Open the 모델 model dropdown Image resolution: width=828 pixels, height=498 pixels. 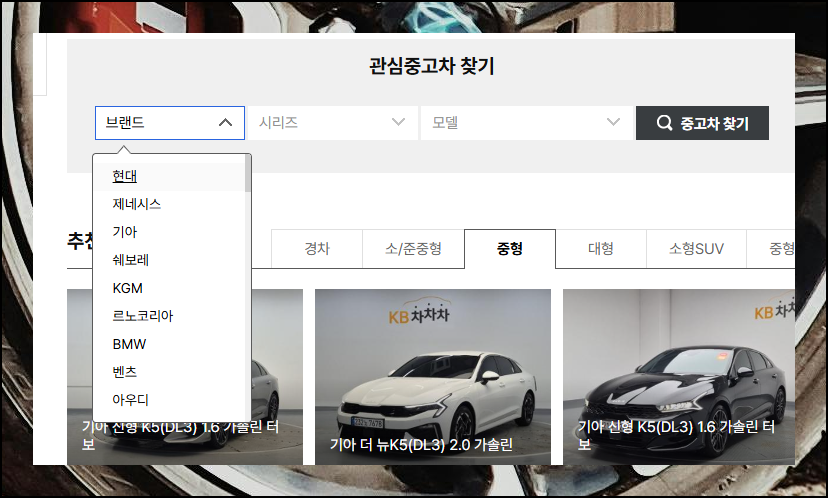(526, 123)
